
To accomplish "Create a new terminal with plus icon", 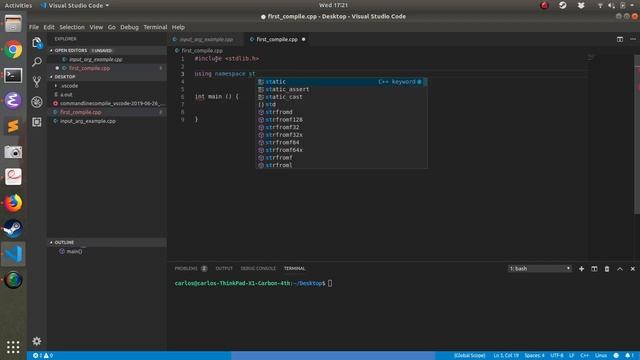I will [581, 269].
